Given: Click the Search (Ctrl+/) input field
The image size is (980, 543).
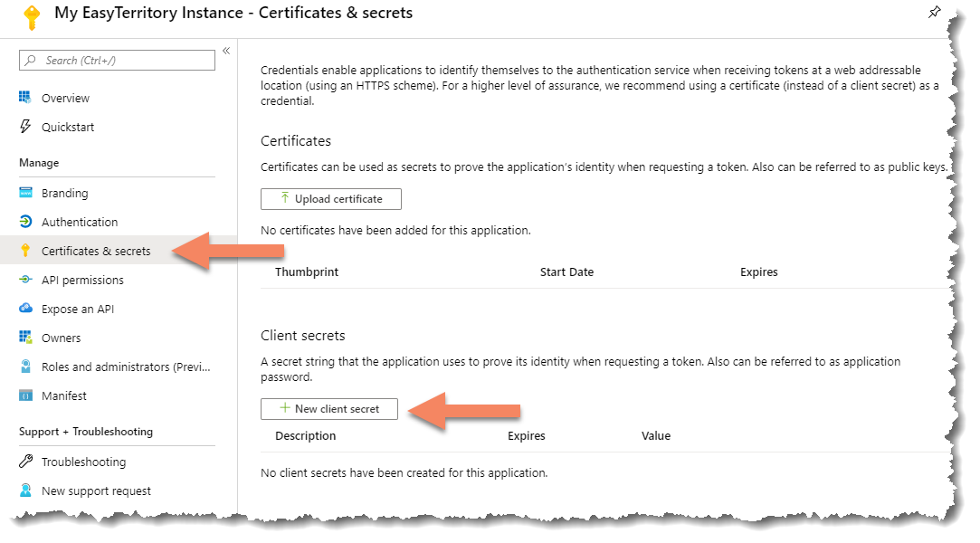Looking at the screenshot, I should (x=118, y=61).
